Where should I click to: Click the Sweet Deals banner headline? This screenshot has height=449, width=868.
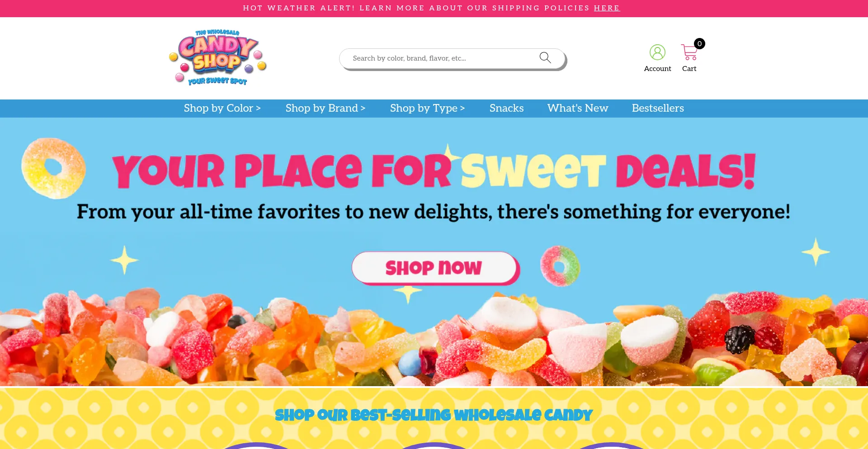pos(434,171)
